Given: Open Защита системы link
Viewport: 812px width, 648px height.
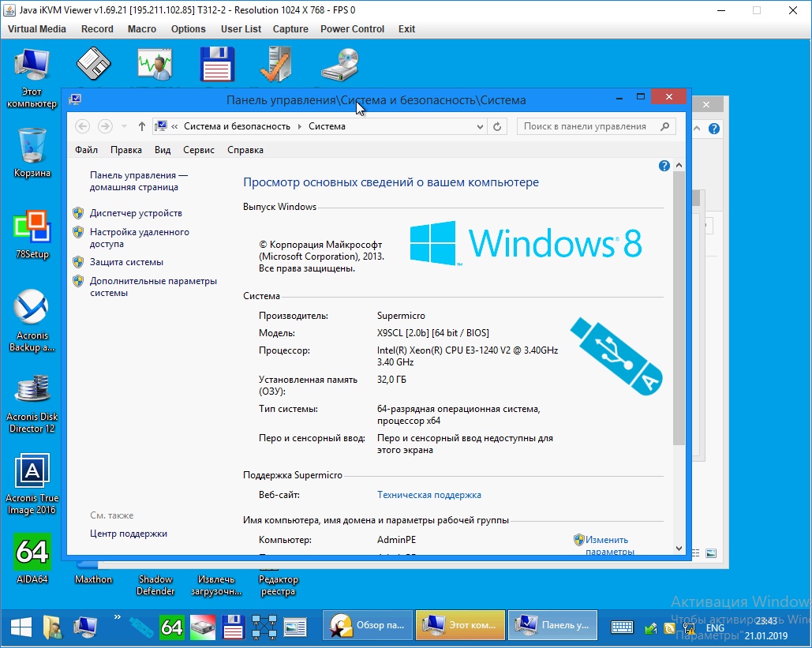Looking at the screenshot, I should click(126, 262).
